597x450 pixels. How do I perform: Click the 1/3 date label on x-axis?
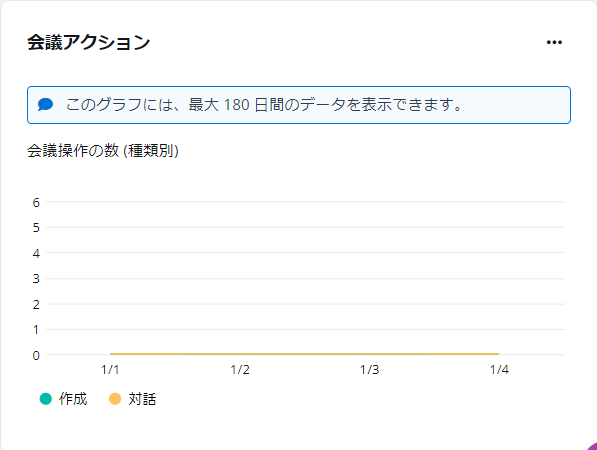coord(370,370)
